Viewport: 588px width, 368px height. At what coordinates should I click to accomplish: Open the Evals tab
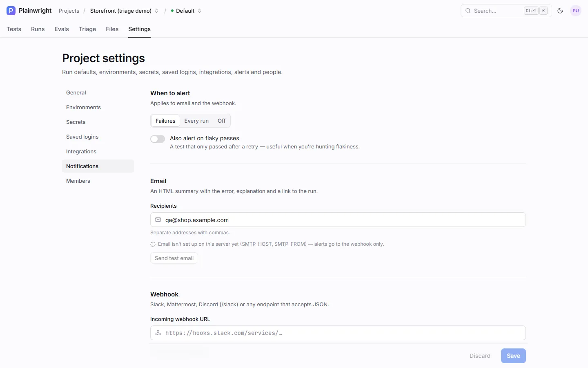(62, 29)
